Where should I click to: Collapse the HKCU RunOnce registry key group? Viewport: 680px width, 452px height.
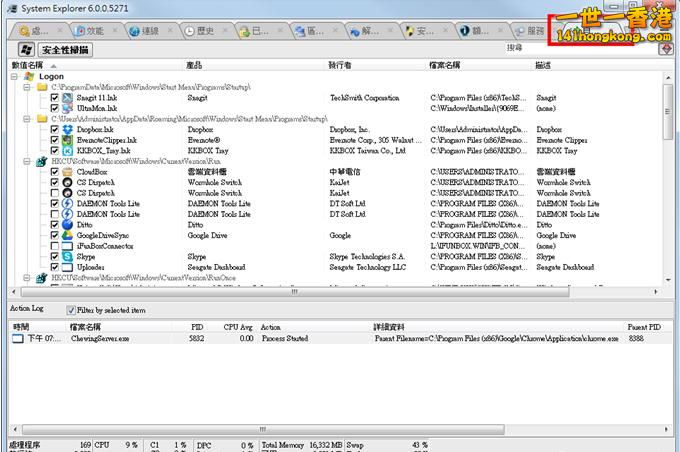pyautogui.click(x=28, y=278)
